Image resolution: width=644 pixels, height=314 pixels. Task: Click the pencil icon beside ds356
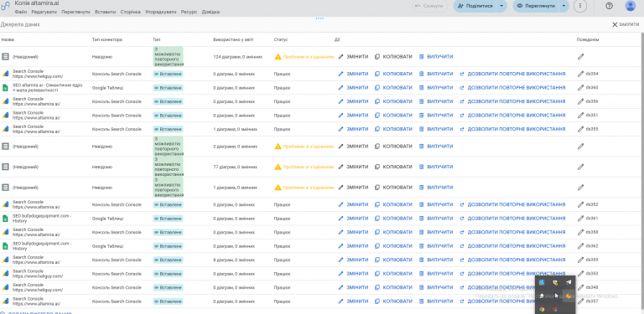coord(580,101)
